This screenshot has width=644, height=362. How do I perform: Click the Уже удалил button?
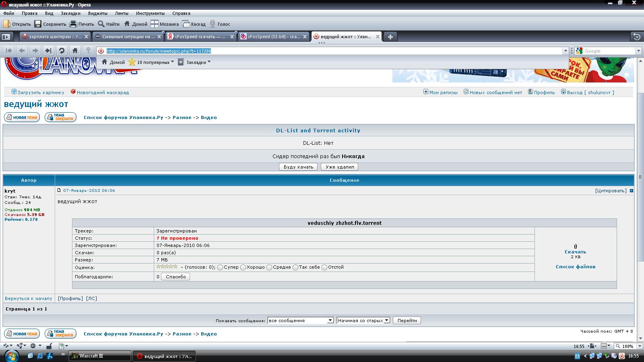click(340, 167)
